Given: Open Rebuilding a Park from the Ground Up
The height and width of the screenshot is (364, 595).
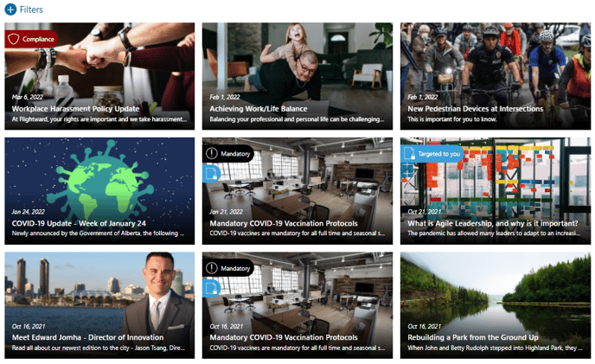Looking at the screenshot, I should coord(473,337).
